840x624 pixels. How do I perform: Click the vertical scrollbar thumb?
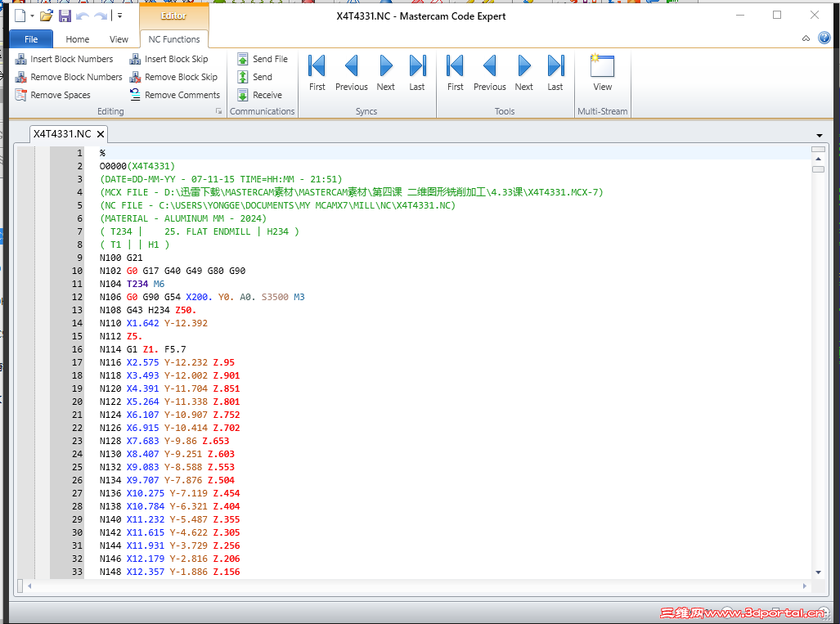pyautogui.click(x=818, y=169)
